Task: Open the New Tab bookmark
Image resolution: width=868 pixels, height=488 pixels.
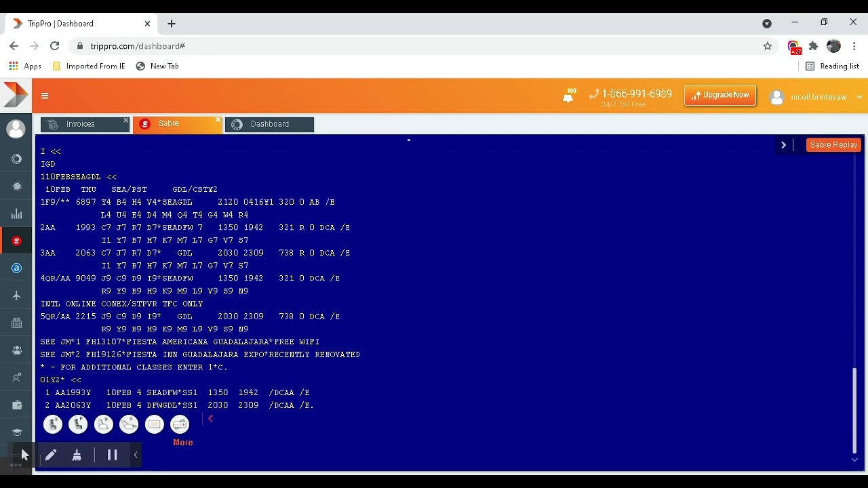Action: click(x=157, y=66)
